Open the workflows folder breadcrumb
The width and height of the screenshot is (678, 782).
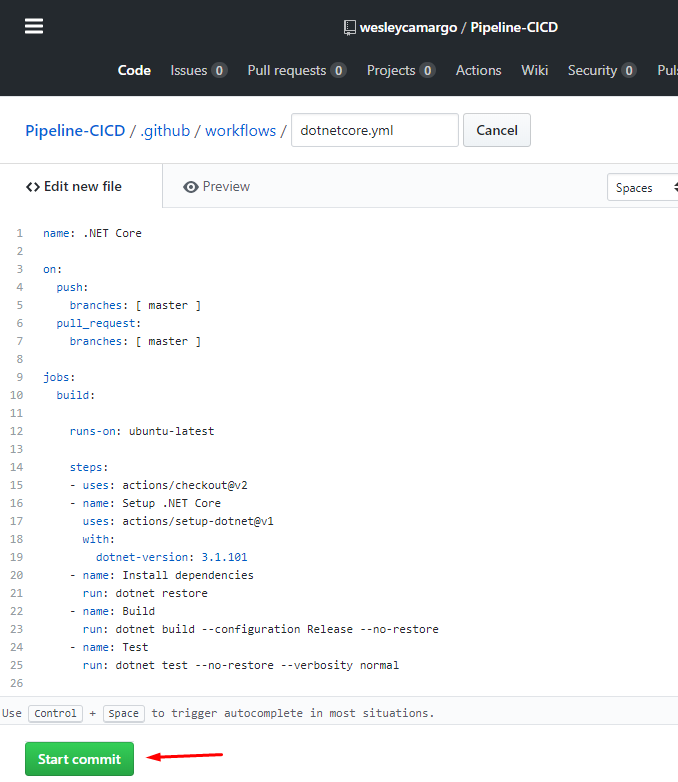[240, 131]
